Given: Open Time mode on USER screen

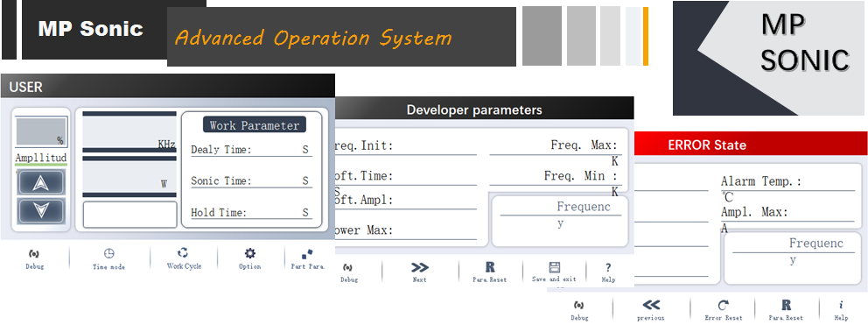Looking at the screenshot, I should point(109,254).
